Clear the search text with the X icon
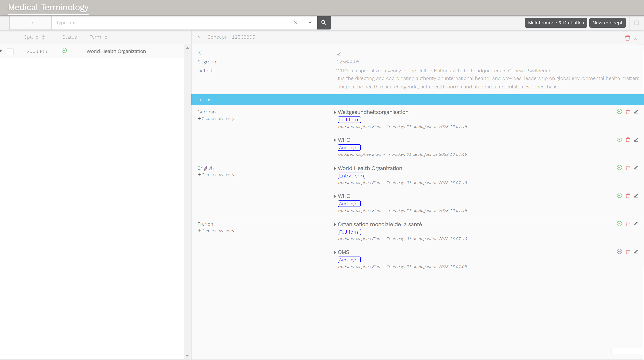The height and width of the screenshot is (360, 644). click(x=296, y=23)
